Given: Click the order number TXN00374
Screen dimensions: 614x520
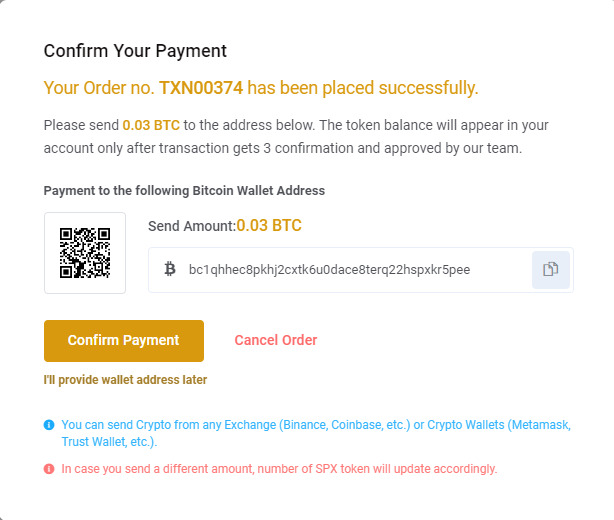Looking at the screenshot, I should (x=201, y=88).
